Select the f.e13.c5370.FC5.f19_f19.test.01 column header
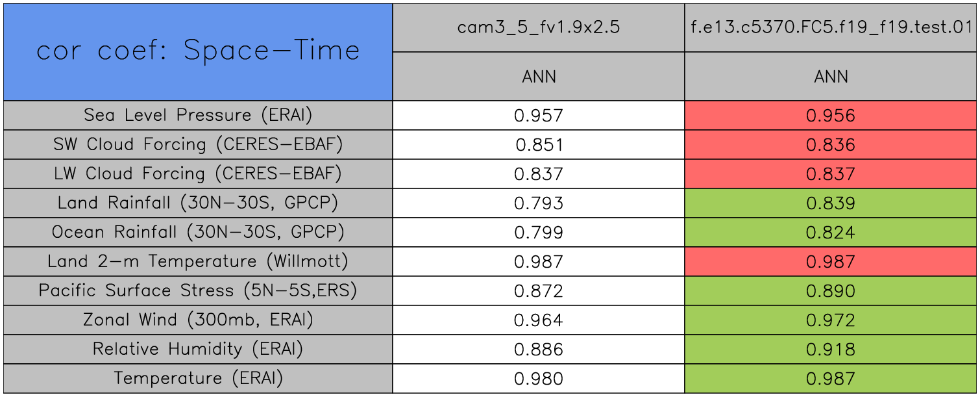The image size is (980, 397). (831, 27)
